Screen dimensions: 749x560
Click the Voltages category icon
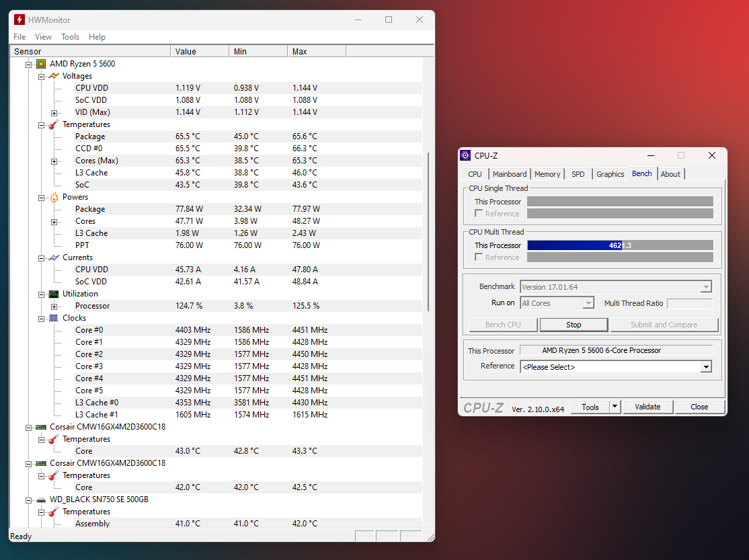click(x=54, y=76)
